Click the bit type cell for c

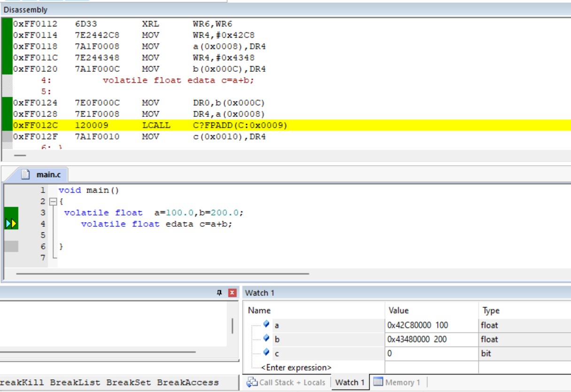click(525, 353)
